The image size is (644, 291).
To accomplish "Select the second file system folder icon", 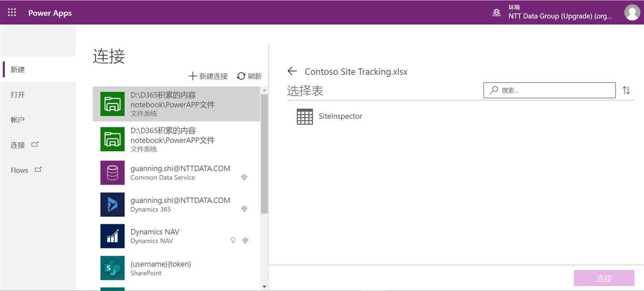I will pyautogui.click(x=112, y=139).
